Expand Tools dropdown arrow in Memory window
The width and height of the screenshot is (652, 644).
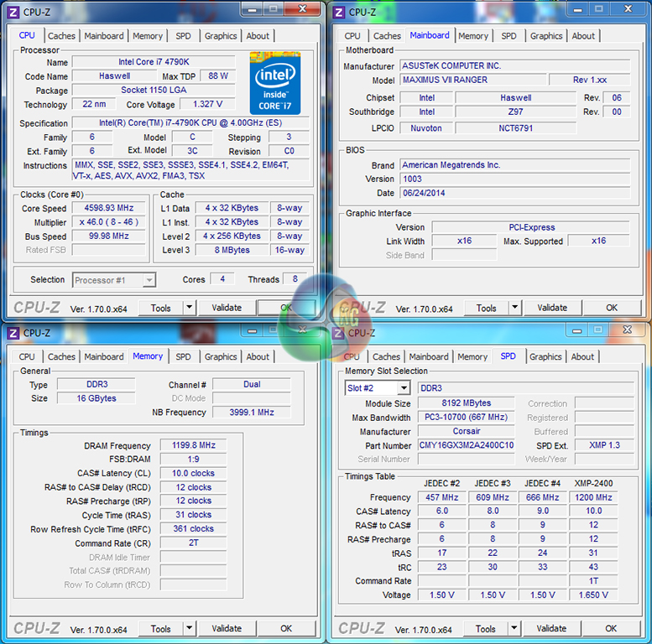(189, 629)
